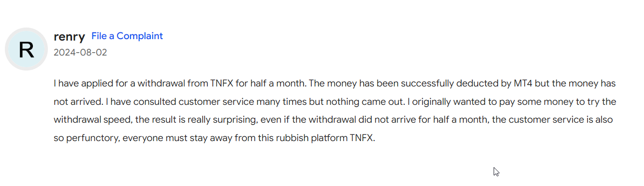Click the first "TNFX" mention in the review
This screenshot has width=644, height=186.
(x=222, y=83)
